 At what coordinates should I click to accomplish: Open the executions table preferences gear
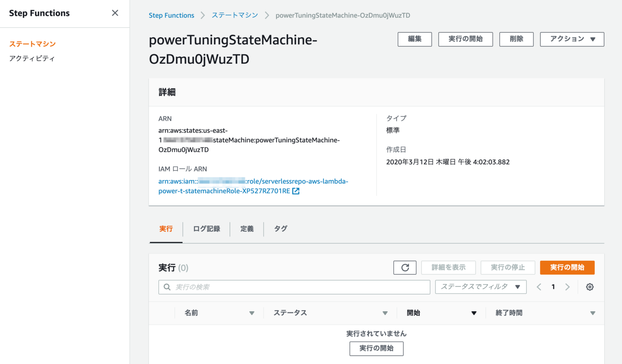590,287
